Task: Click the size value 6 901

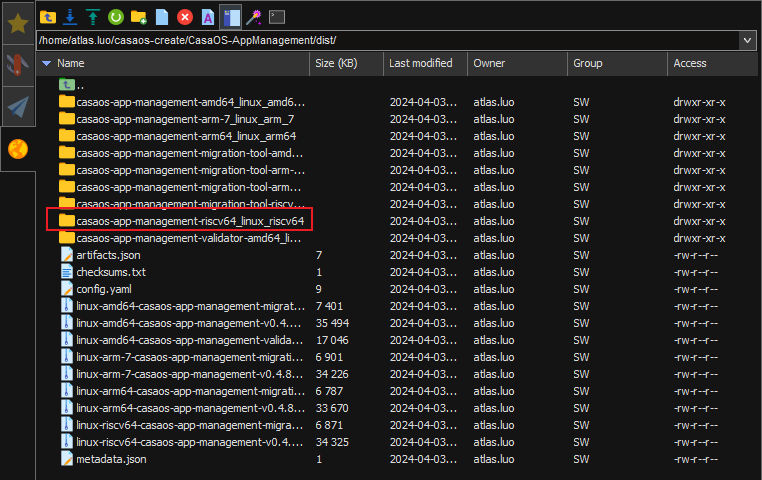Action: (x=329, y=358)
